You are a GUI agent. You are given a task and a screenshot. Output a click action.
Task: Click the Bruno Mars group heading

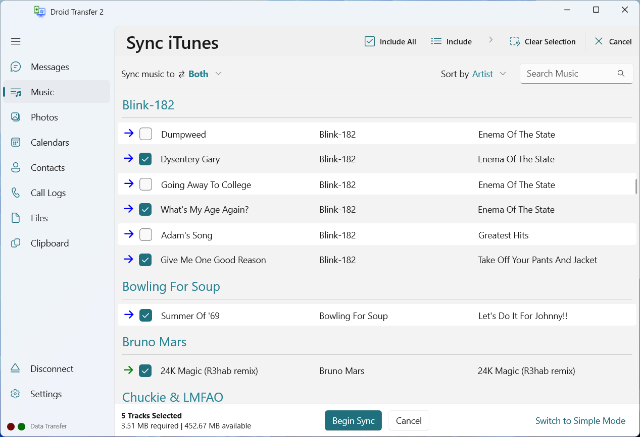point(154,342)
